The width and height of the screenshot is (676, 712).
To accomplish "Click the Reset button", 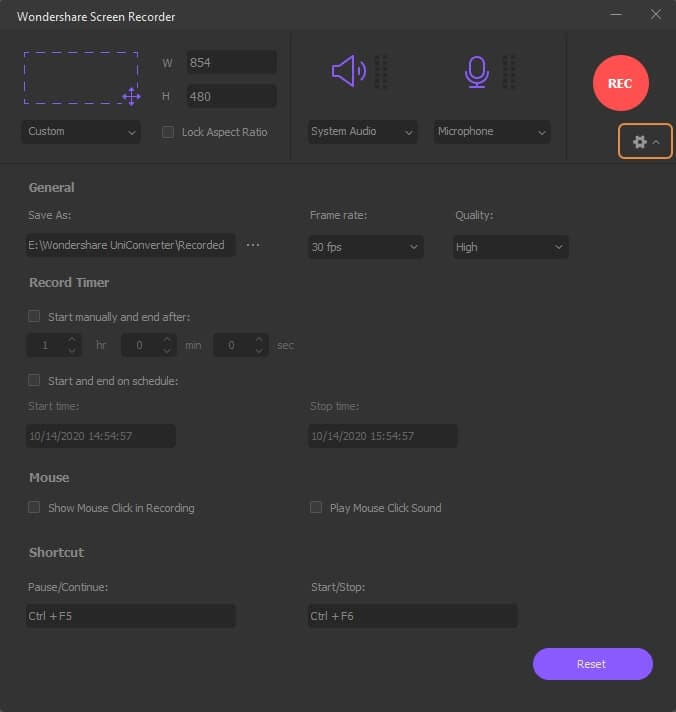I will [592, 664].
